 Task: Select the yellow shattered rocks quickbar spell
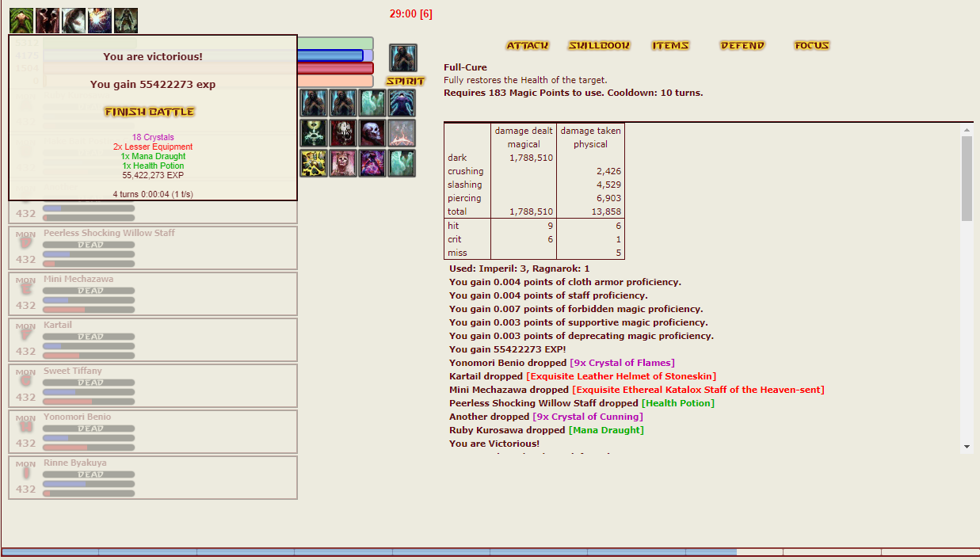coord(314,163)
